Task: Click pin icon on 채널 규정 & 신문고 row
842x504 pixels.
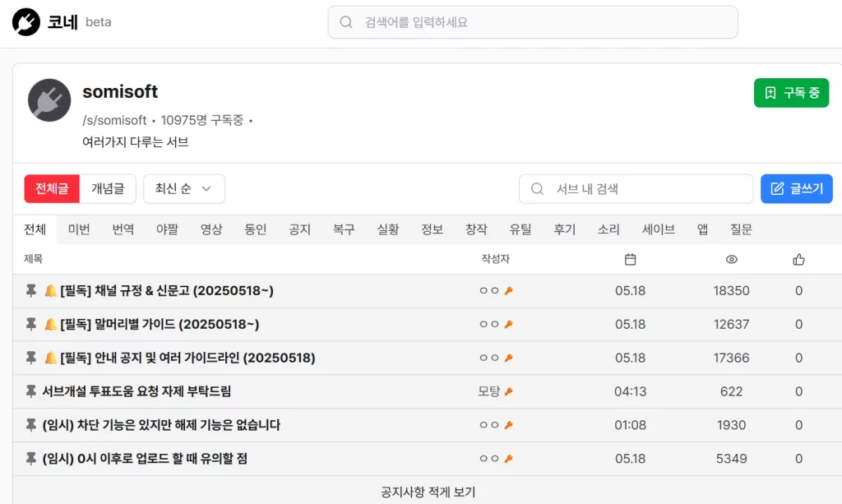Action: click(31, 291)
